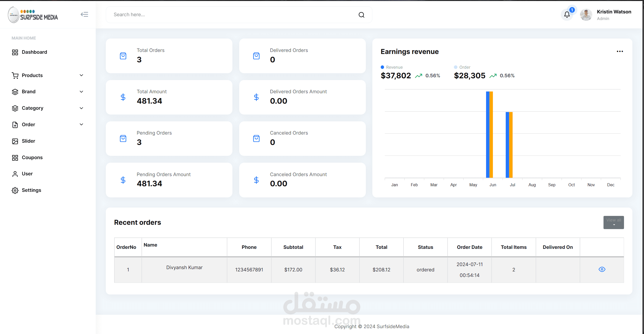View details of Divyansh Kumar's order
Image resolution: width=644 pixels, height=334 pixels.
602,269
